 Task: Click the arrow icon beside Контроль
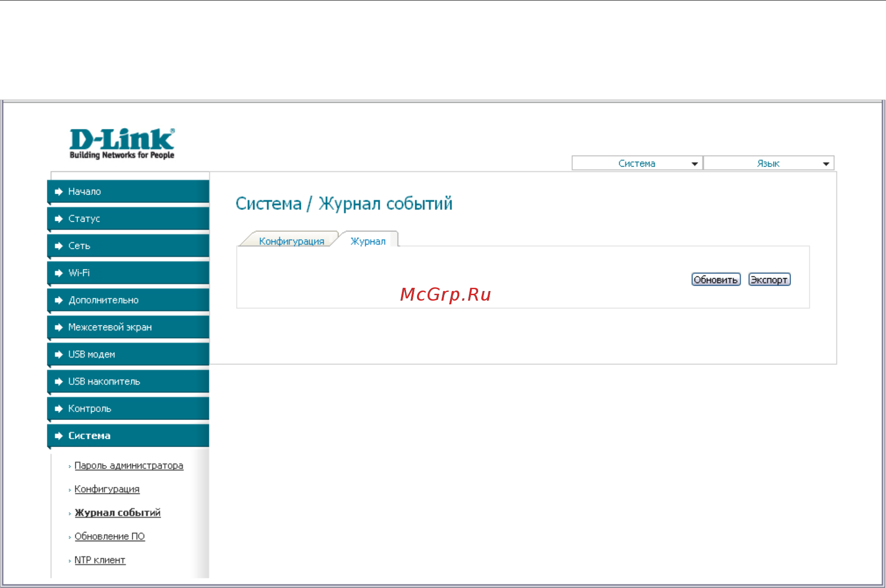pyautogui.click(x=58, y=409)
